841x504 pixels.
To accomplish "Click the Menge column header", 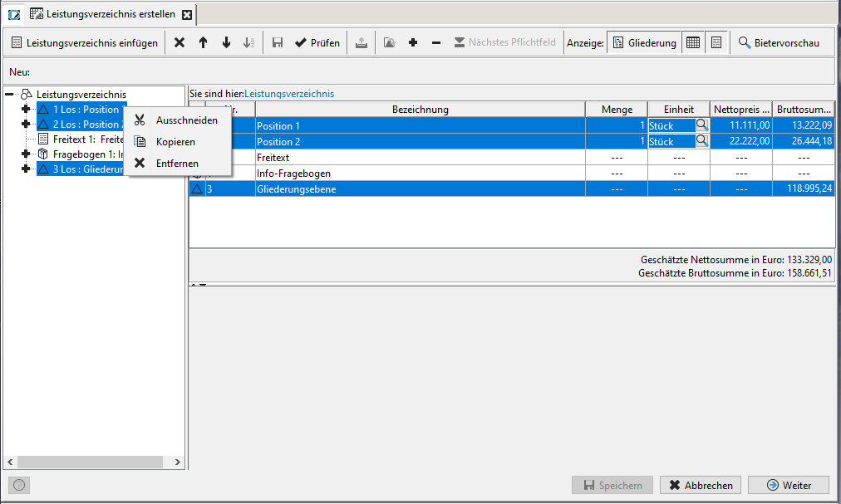I will pos(617,110).
